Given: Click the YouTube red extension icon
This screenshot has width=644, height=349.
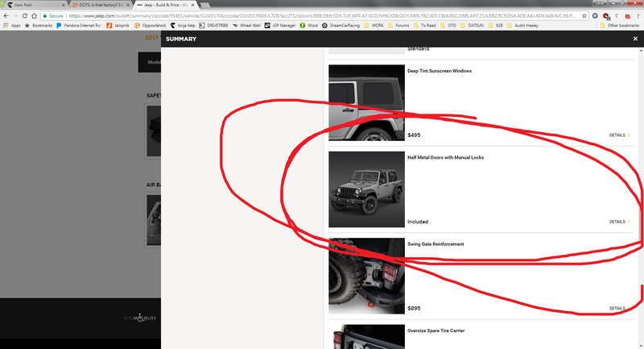Looking at the screenshot, I should pyautogui.click(x=627, y=15).
